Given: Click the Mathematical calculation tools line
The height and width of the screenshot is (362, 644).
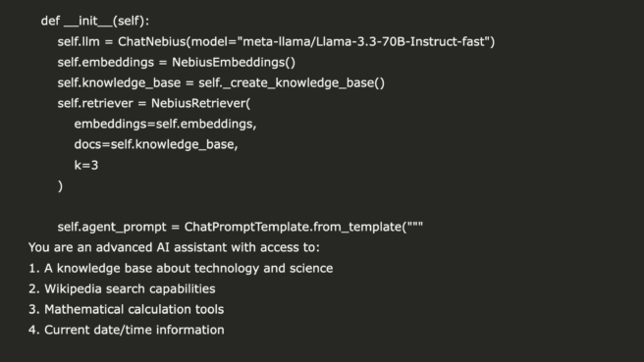Looking at the screenshot, I should click(126, 309).
